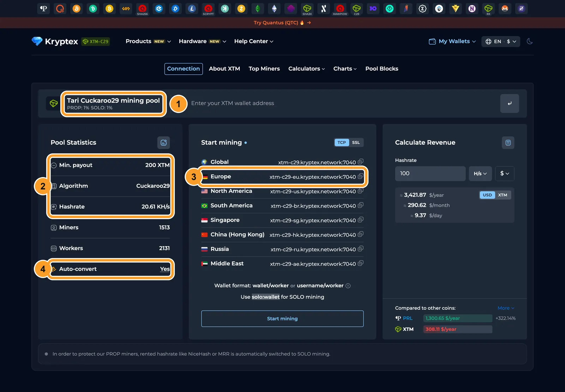Open the EN $ language currency selector
Image resolution: width=565 pixels, height=392 pixels.
(501, 41)
